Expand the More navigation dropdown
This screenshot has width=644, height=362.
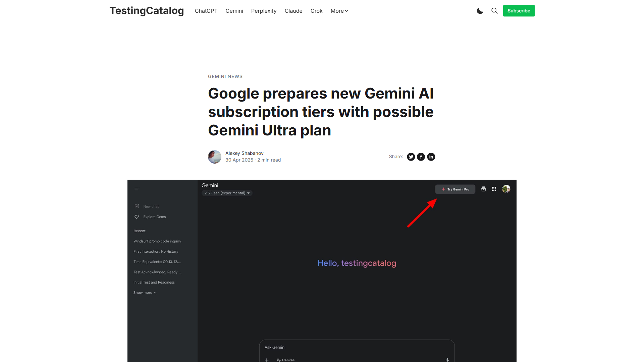point(339,11)
